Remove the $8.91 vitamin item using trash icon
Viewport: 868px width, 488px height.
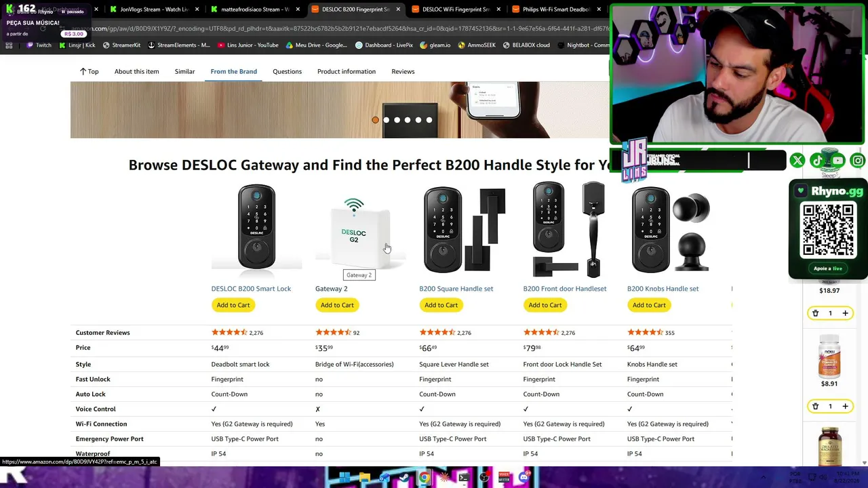pos(815,406)
